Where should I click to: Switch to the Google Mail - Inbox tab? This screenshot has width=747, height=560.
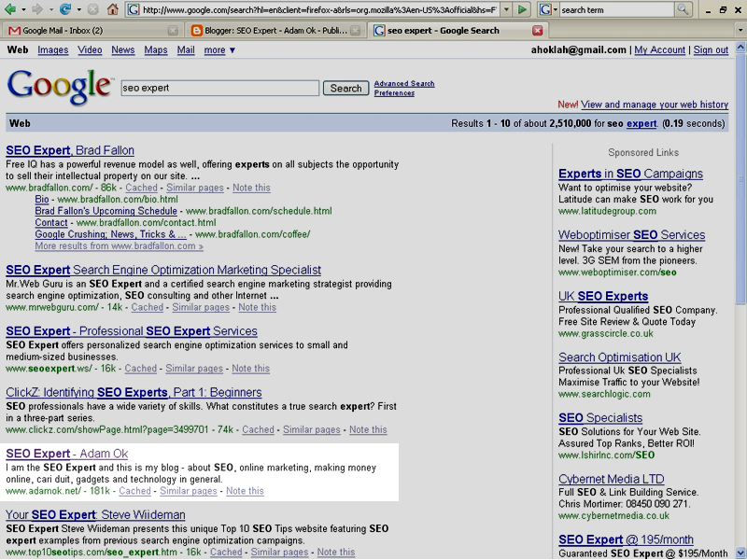click(x=92, y=31)
